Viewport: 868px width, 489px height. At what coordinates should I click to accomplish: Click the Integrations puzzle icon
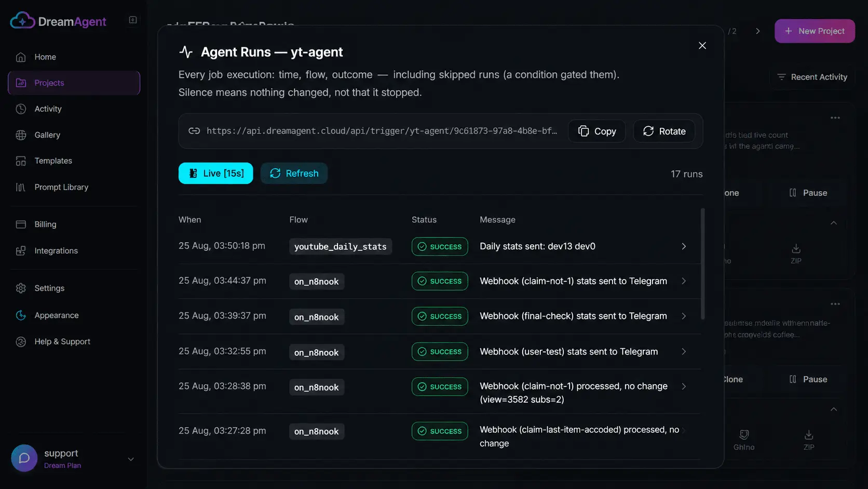tap(21, 250)
